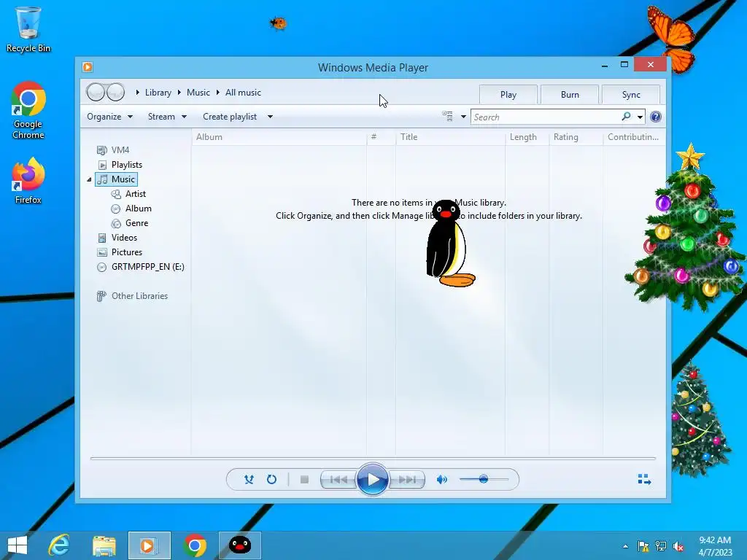747x560 pixels.
Task: Click Create playlist
Action: (230, 117)
